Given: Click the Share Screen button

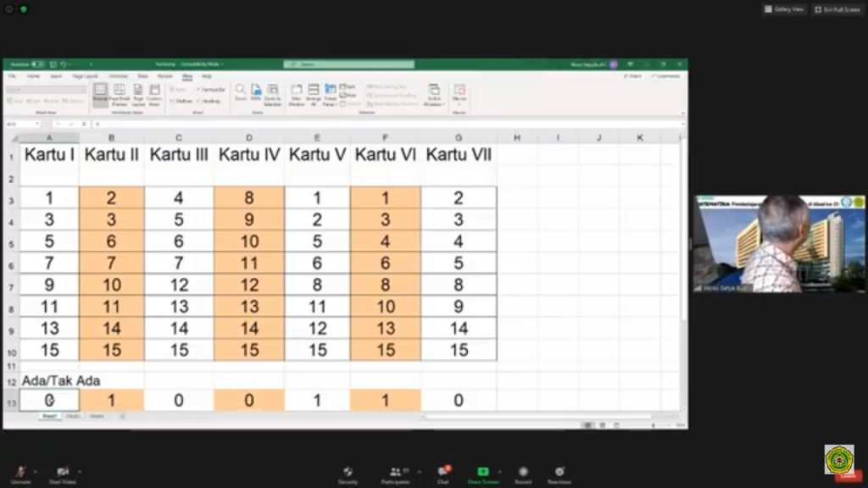Looking at the screenshot, I should [483, 474].
